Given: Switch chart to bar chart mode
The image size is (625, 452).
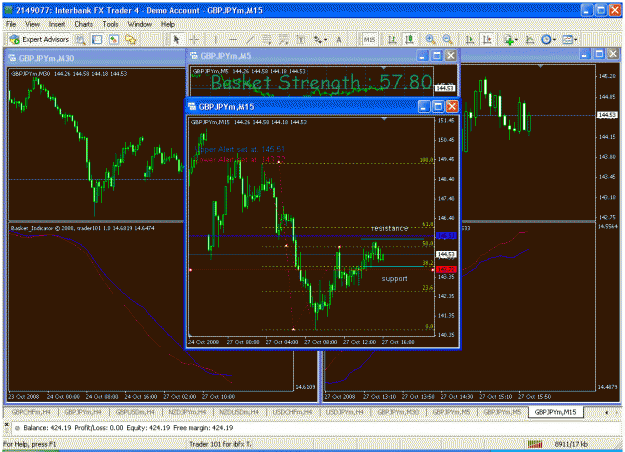Looking at the screenshot, I should click(x=392, y=39).
